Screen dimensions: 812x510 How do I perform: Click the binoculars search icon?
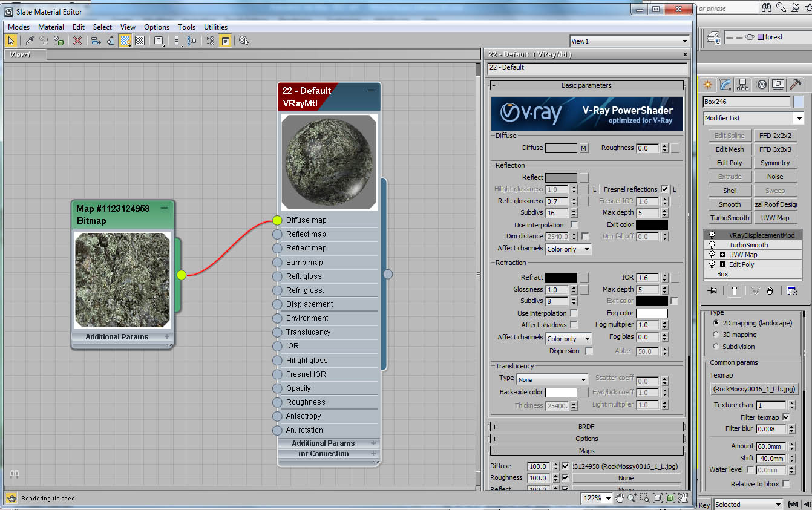tap(767, 7)
